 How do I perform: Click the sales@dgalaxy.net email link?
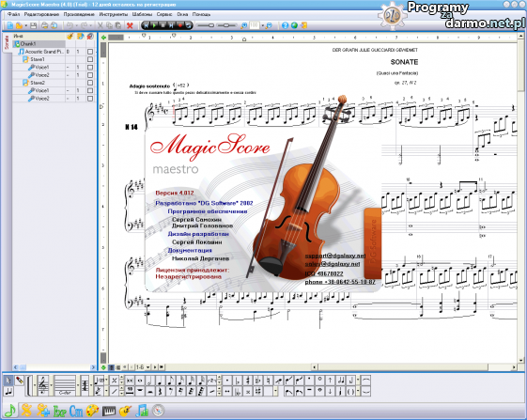[333, 264]
